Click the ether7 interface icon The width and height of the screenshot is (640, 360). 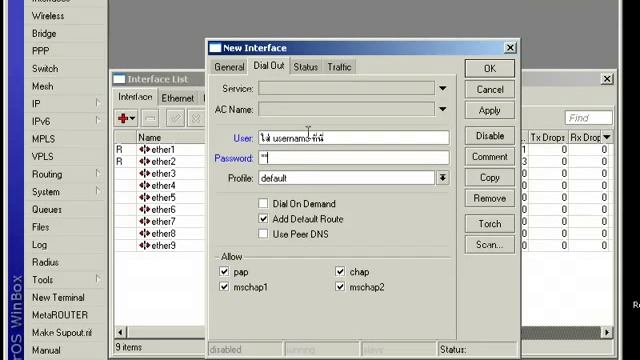pyautogui.click(x=144, y=221)
